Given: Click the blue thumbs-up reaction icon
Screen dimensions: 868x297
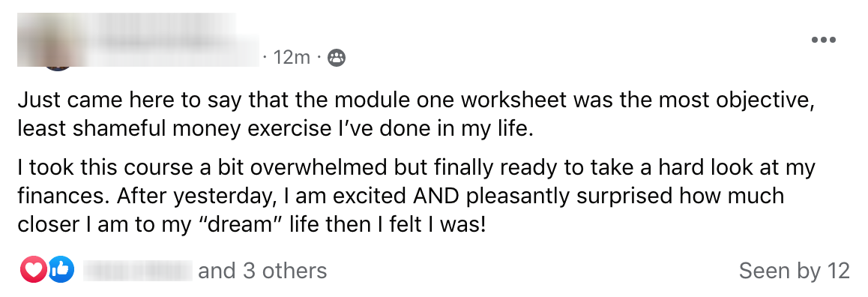Looking at the screenshot, I should [x=61, y=270].
